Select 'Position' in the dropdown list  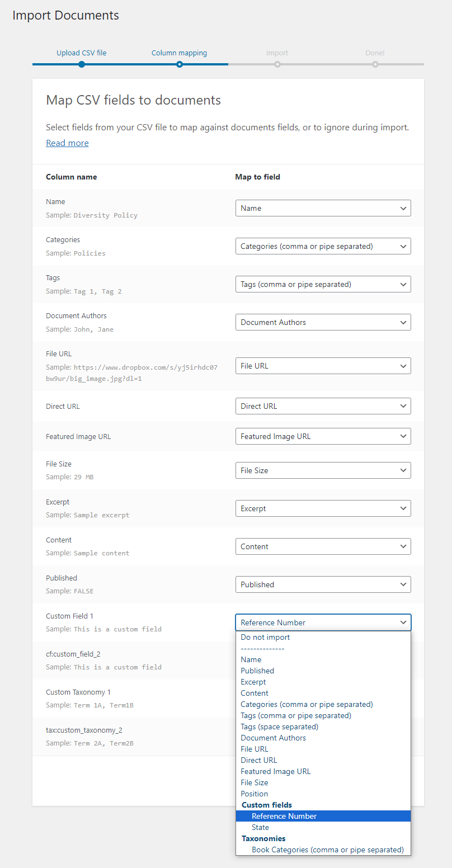(x=254, y=794)
